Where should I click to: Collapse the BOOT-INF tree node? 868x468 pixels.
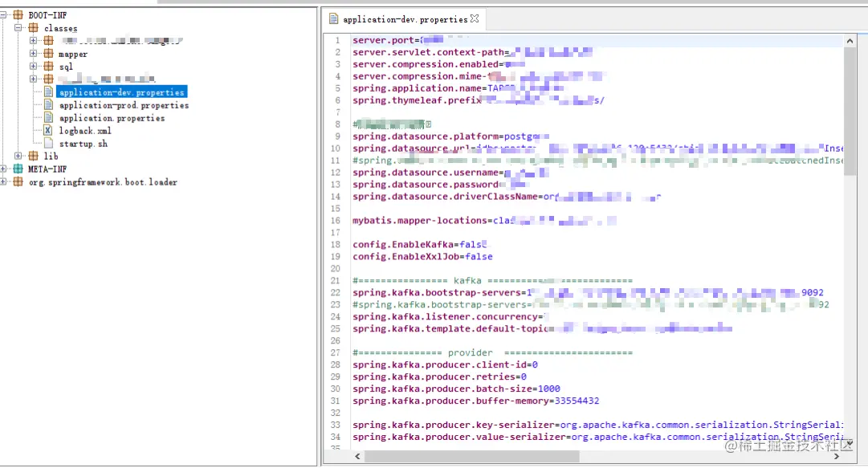pos(6,14)
